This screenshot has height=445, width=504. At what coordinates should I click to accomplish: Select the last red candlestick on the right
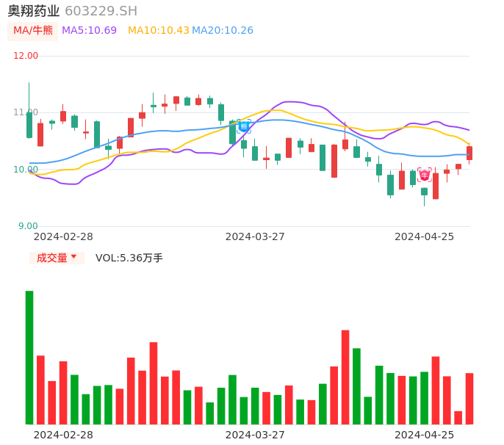(x=469, y=153)
